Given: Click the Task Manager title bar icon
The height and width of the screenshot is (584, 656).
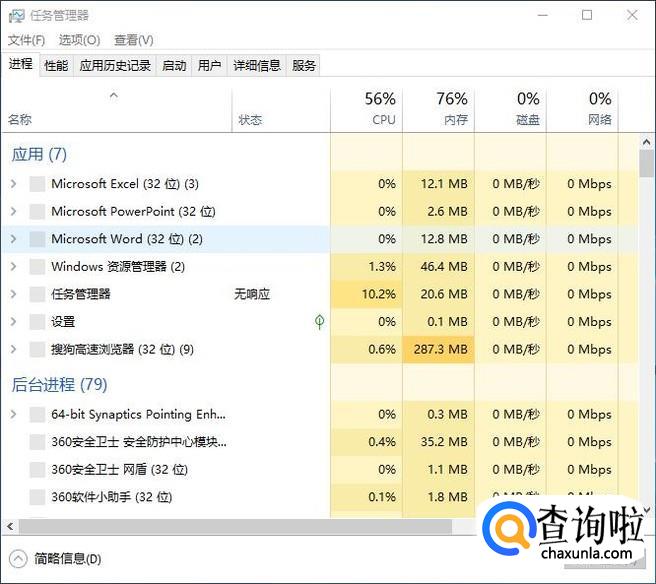Looking at the screenshot, I should tap(16, 15).
